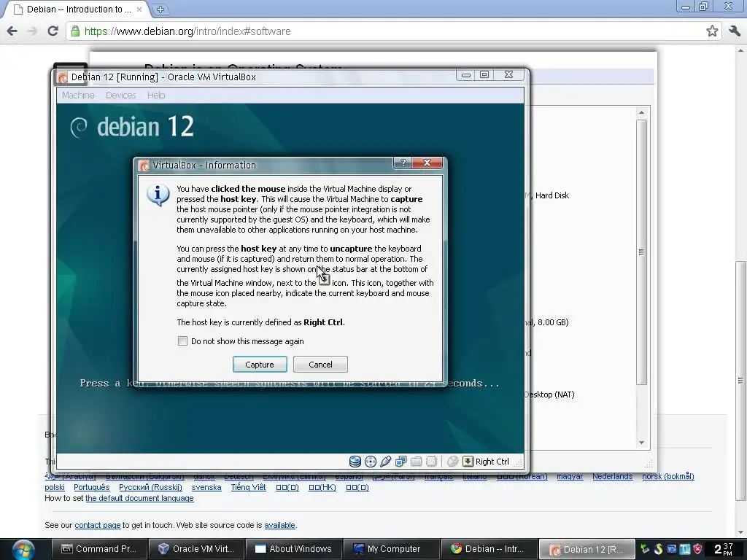Open the help button in the Information dialog title bar
This screenshot has height=560, width=747.
[x=403, y=163]
